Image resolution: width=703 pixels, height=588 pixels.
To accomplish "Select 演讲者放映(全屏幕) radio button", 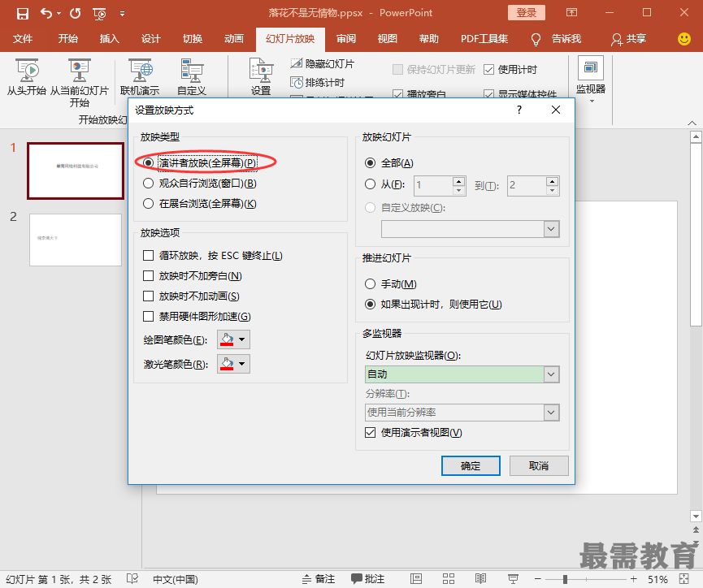I will tap(148, 162).
